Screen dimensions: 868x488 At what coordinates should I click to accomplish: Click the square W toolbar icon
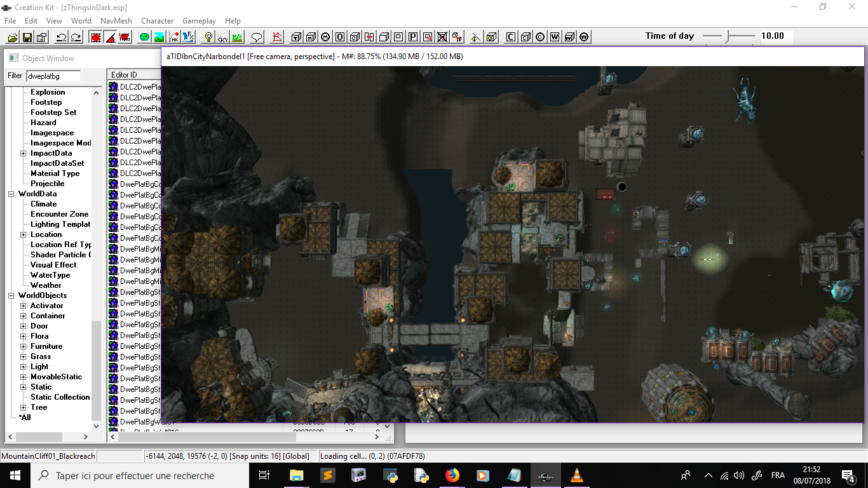click(x=555, y=37)
